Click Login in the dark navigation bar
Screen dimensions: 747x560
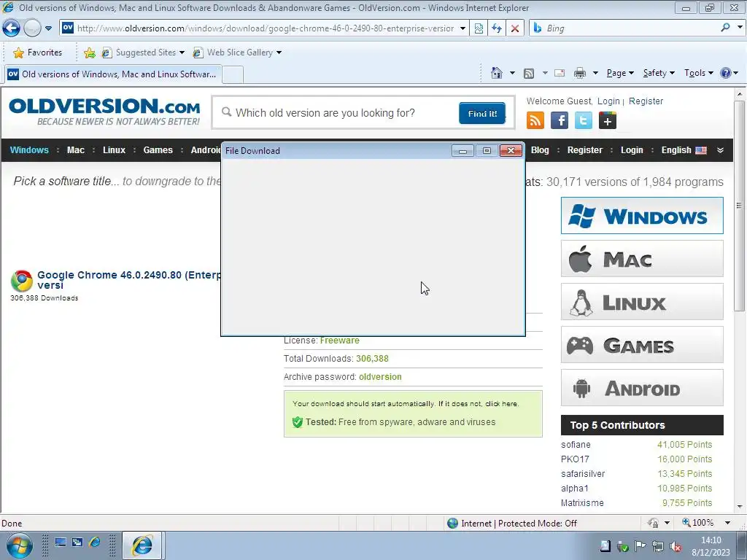point(632,150)
